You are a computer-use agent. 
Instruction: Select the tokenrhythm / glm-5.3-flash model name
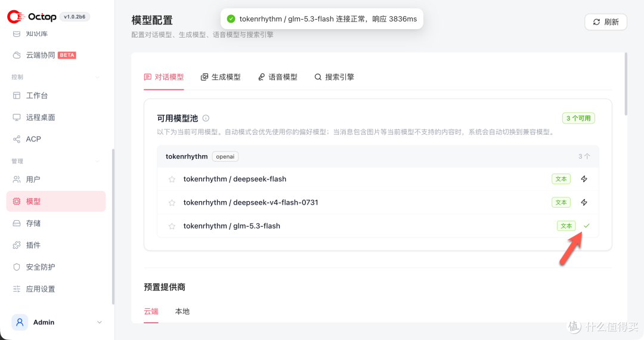[231, 226]
